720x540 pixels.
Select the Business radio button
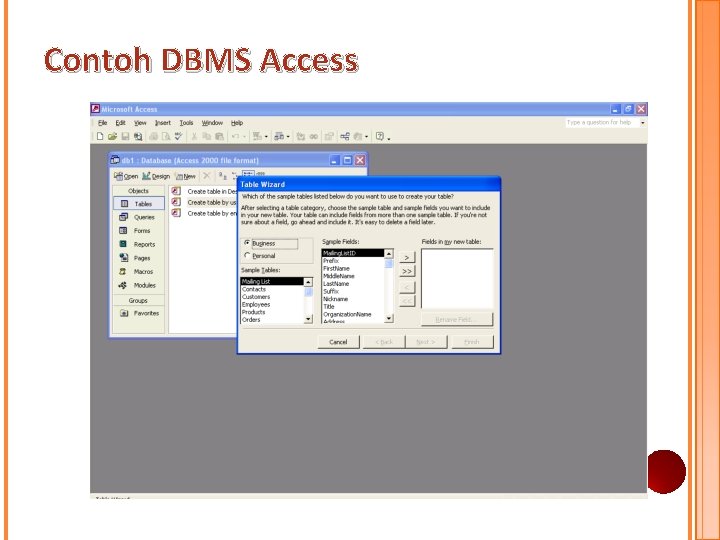[x=248, y=243]
